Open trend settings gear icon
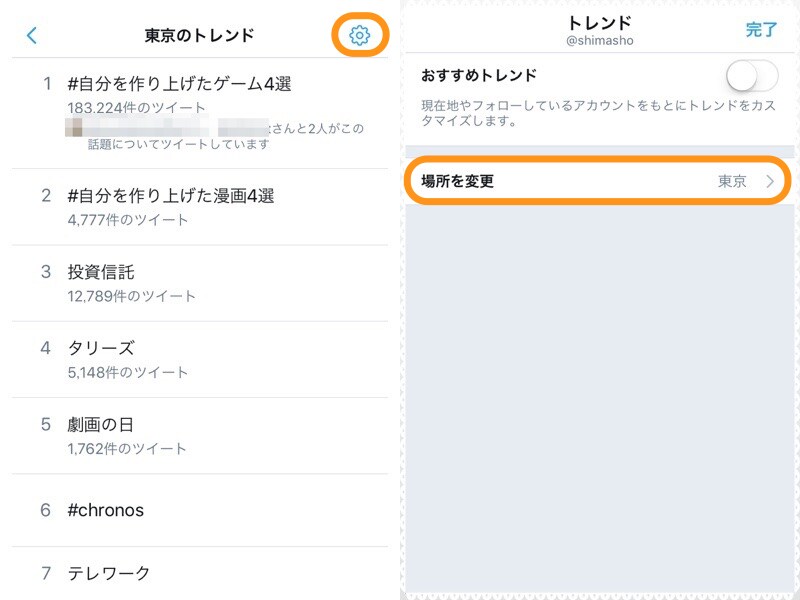 359,36
